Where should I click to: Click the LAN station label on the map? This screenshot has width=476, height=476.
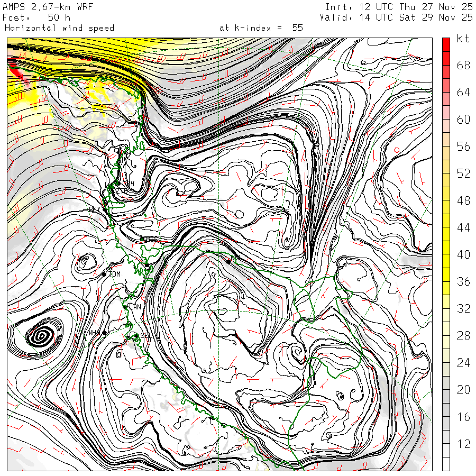[x=135, y=307]
